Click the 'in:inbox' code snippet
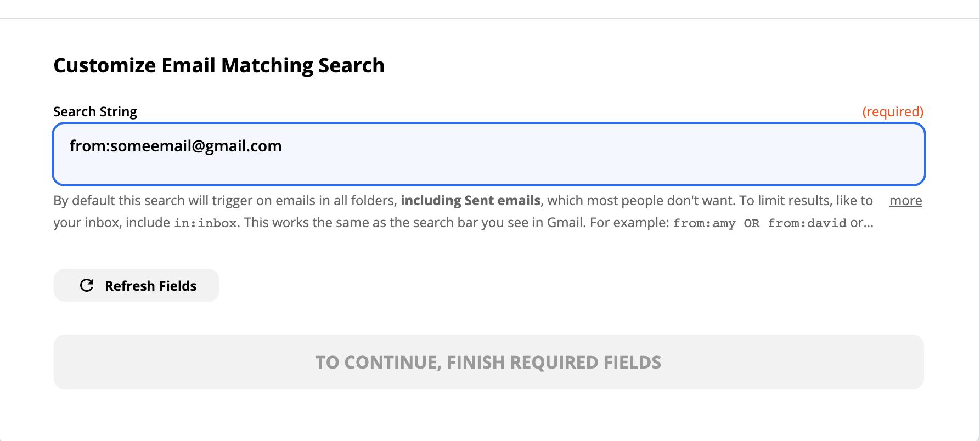 (x=205, y=223)
